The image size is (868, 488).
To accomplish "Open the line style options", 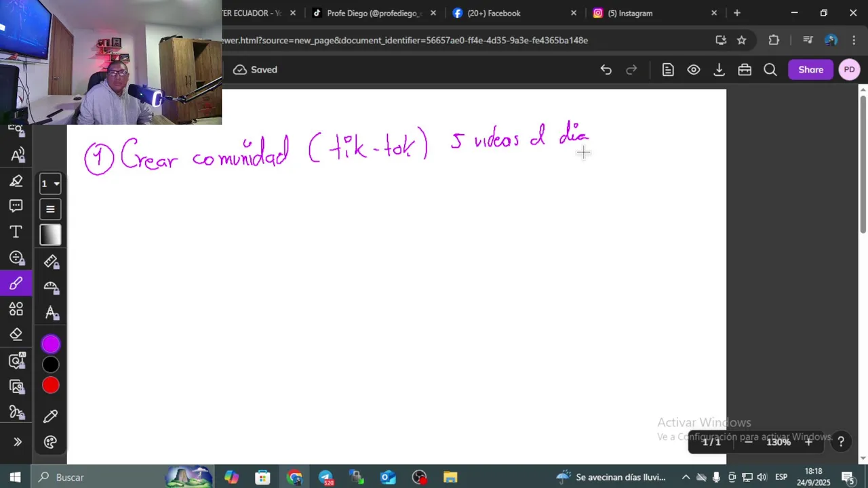I will [x=50, y=209].
